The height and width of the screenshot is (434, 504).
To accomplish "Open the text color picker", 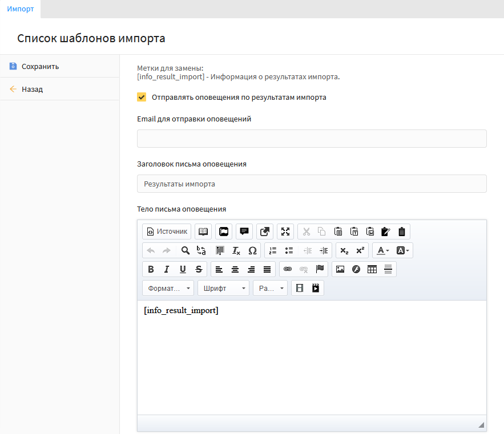I will click(x=382, y=250).
